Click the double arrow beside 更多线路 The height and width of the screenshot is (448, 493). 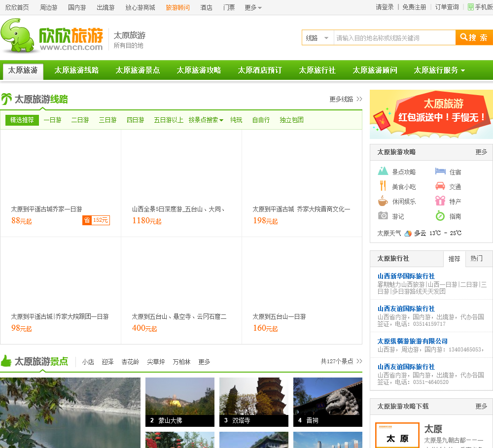click(359, 99)
